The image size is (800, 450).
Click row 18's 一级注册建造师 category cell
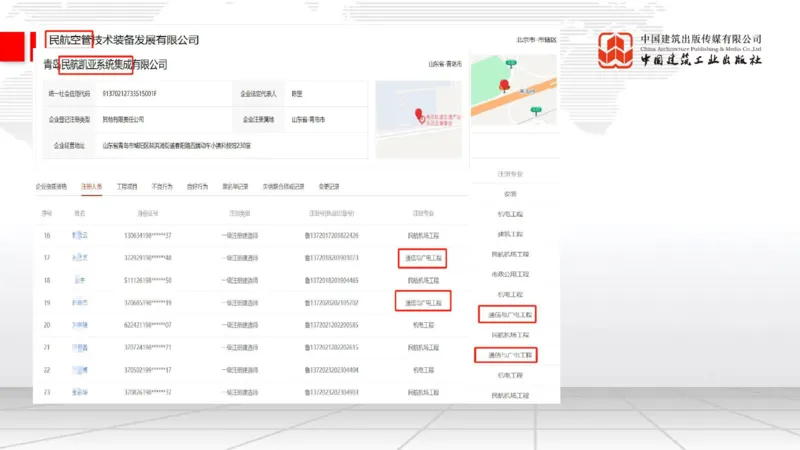click(x=240, y=281)
